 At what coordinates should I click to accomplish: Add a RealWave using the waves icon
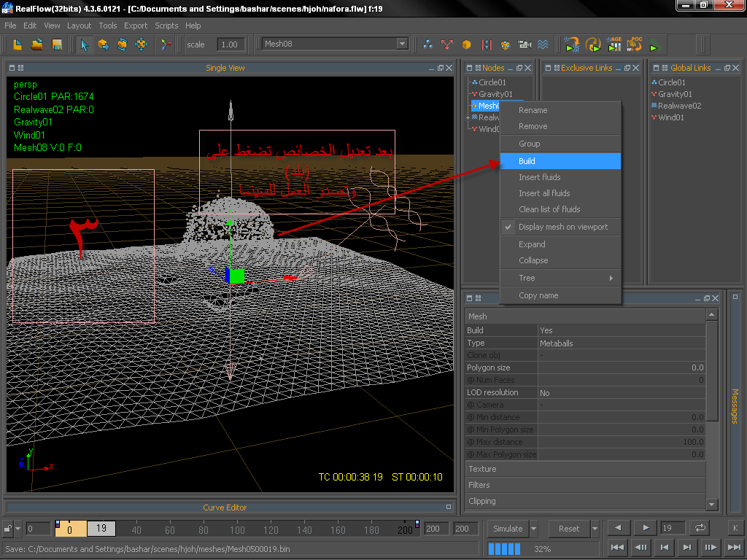click(x=543, y=44)
